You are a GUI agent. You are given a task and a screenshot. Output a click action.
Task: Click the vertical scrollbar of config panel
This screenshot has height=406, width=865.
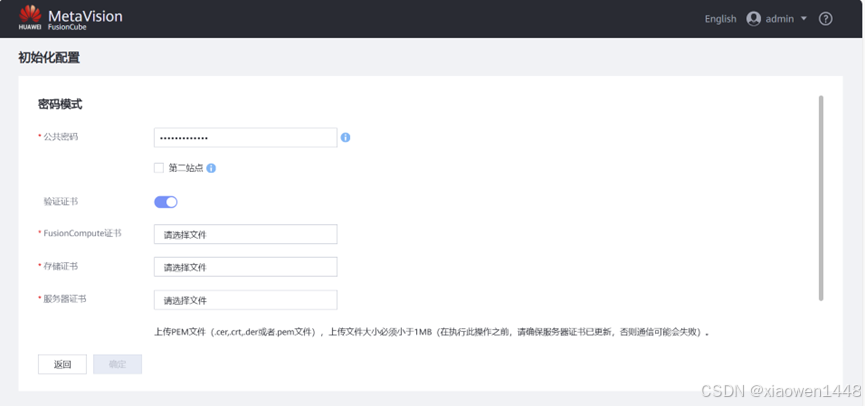[x=821, y=198]
